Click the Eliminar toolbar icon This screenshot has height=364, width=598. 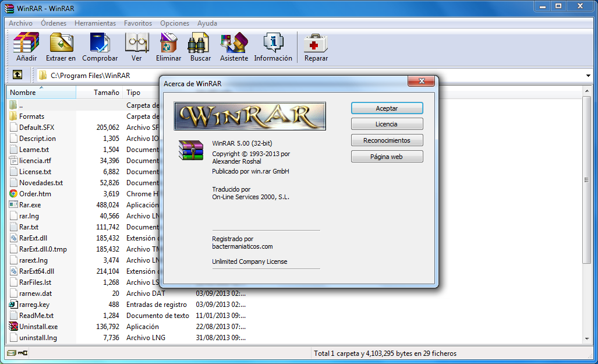tap(168, 43)
